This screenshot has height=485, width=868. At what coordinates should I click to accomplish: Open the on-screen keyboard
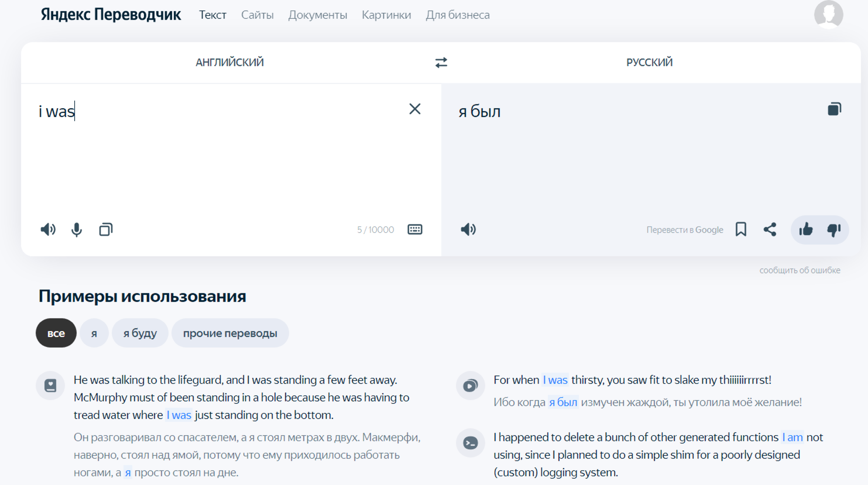(415, 229)
